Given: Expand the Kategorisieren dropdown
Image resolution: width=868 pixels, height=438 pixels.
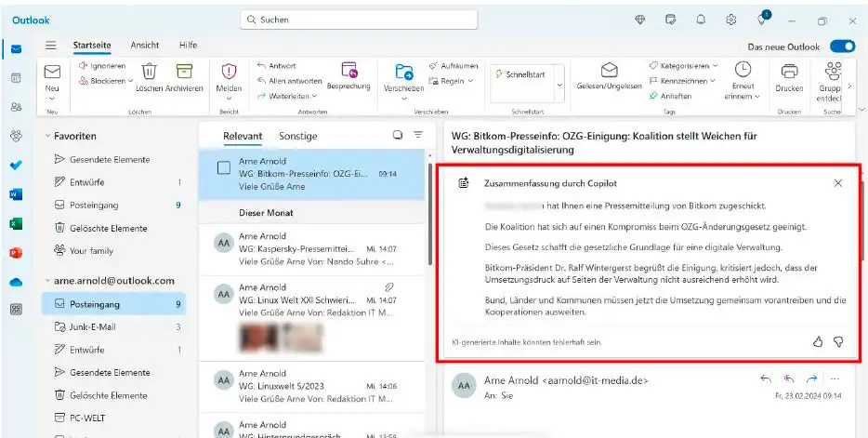Looking at the screenshot, I should (715, 66).
